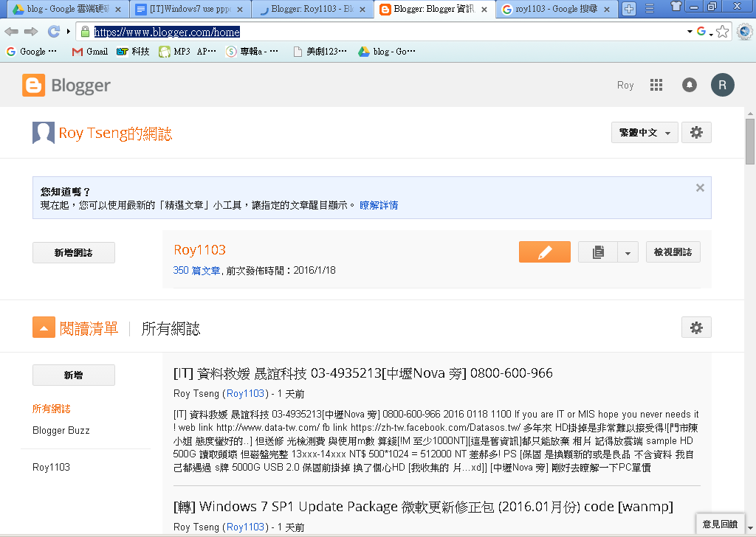Click Roy1103 author link under Windows 7 post

245,527
